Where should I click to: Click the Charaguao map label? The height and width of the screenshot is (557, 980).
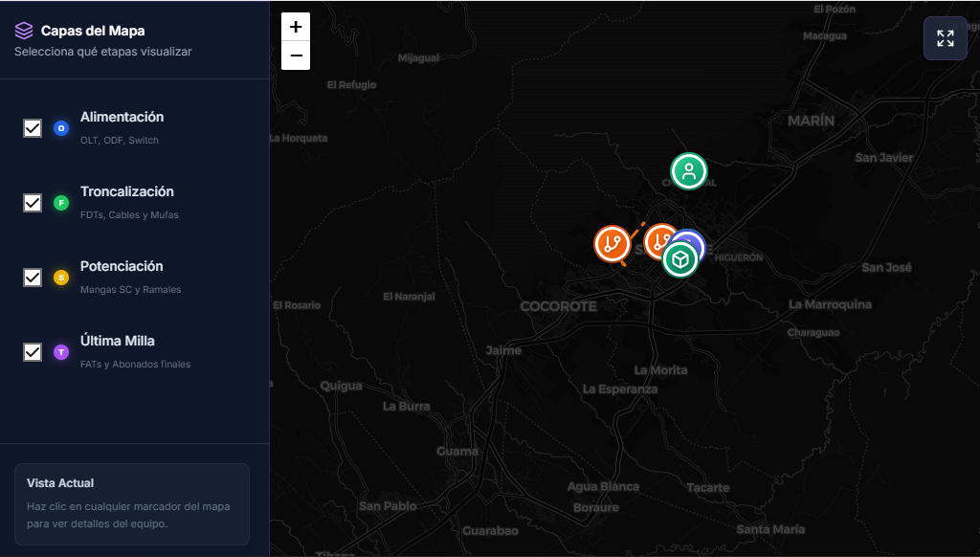tap(813, 333)
